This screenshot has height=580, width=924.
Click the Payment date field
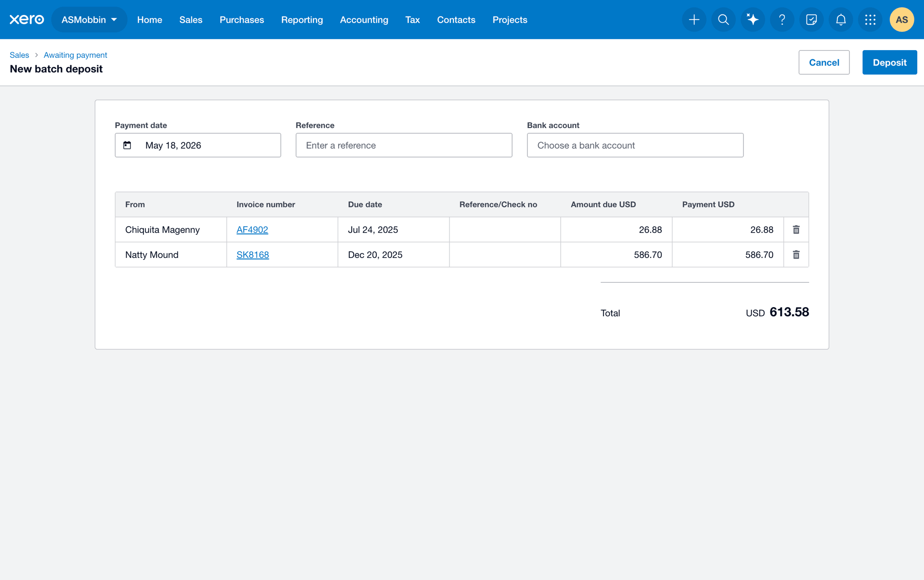coord(198,145)
